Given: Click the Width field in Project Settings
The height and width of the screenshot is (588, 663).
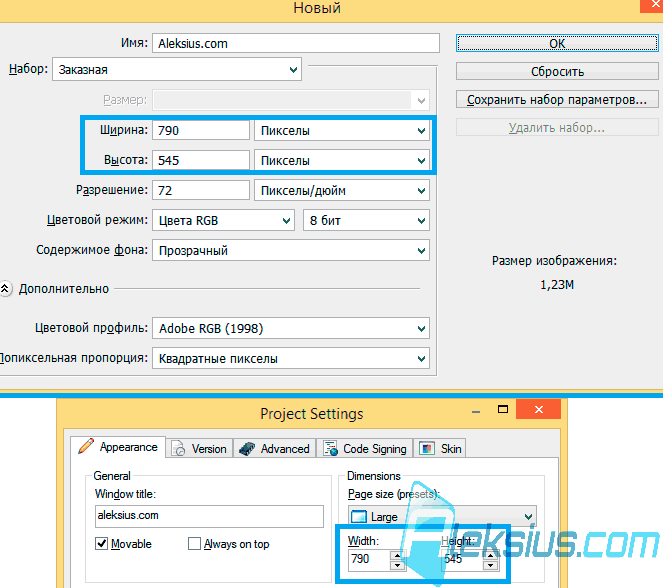Looking at the screenshot, I should [369, 560].
